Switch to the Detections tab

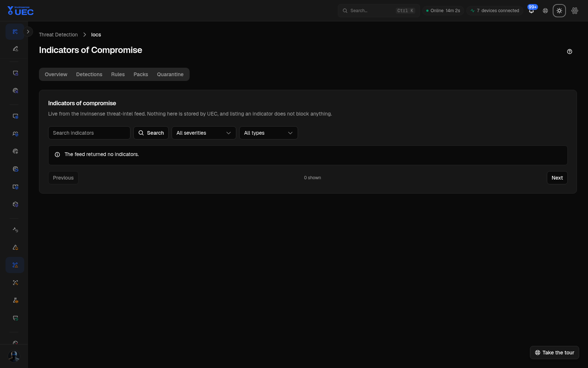89,74
